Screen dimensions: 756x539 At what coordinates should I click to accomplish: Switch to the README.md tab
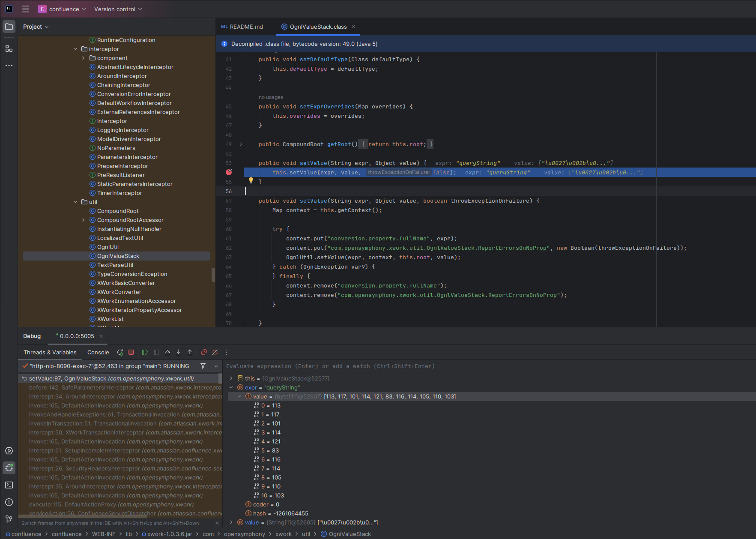242,27
